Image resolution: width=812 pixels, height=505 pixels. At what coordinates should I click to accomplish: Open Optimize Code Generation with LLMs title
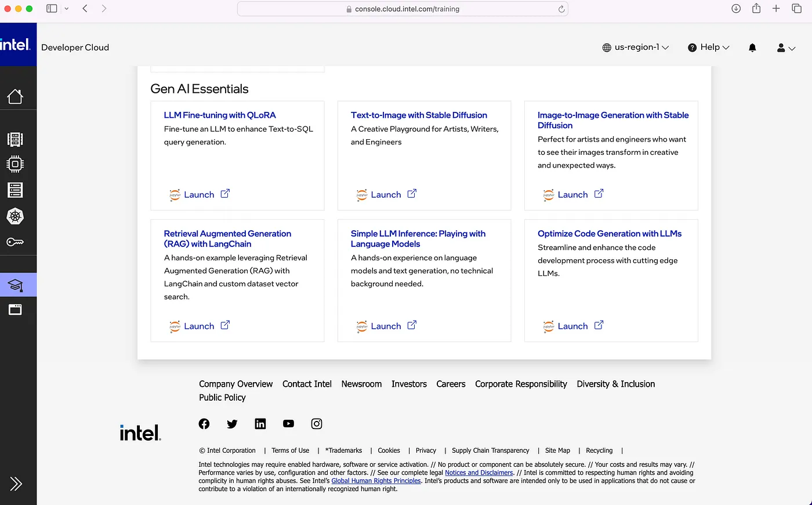pyautogui.click(x=610, y=234)
